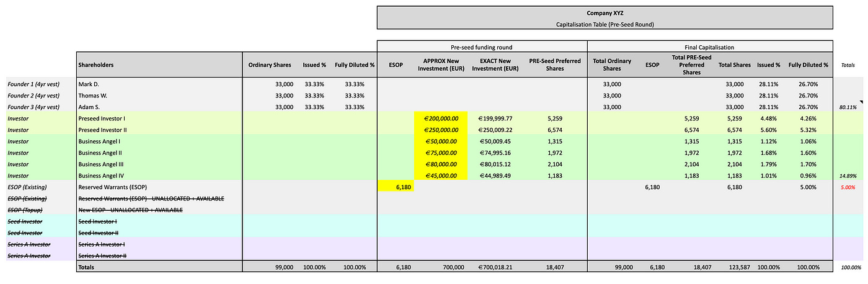
Task: Click the 1.68% issued value
Action: (x=769, y=153)
